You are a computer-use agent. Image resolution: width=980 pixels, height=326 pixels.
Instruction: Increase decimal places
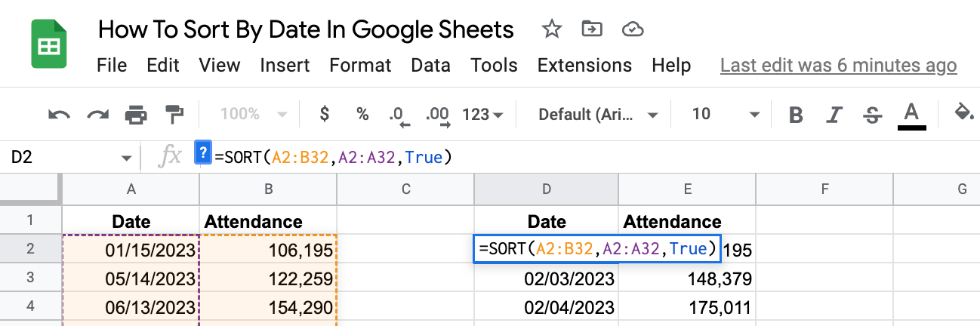click(438, 115)
